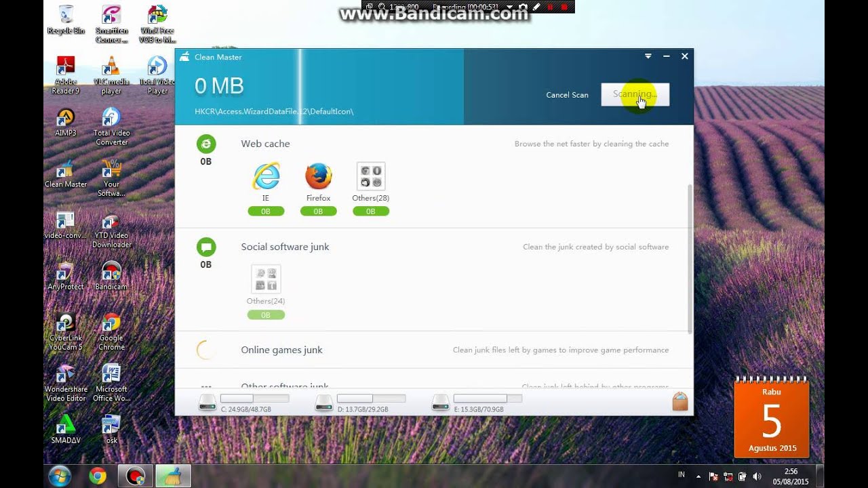This screenshot has width=868, height=488.
Task: Click the 0B badge under IE
Action: (266, 211)
